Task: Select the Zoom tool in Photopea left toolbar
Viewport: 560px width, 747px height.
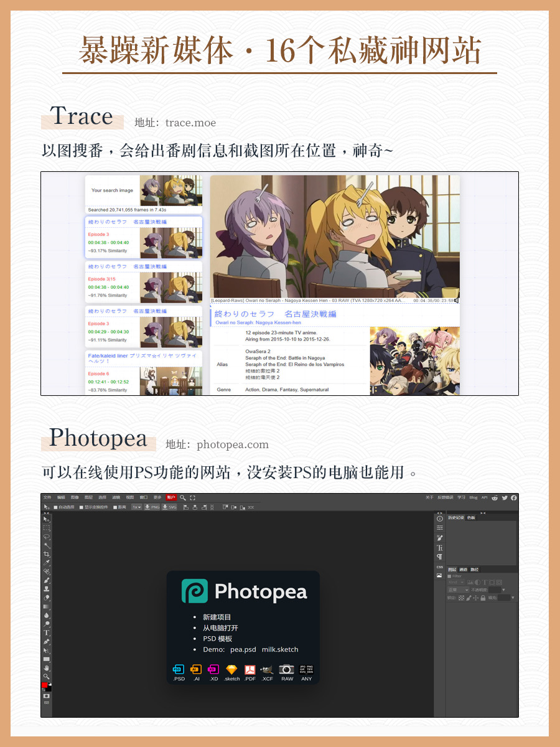Action: (x=47, y=677)
